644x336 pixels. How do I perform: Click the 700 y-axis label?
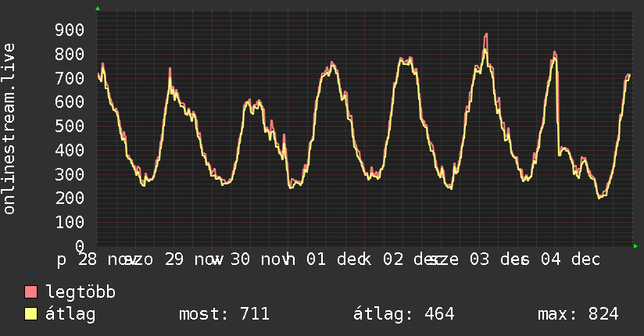click(70, 78)
